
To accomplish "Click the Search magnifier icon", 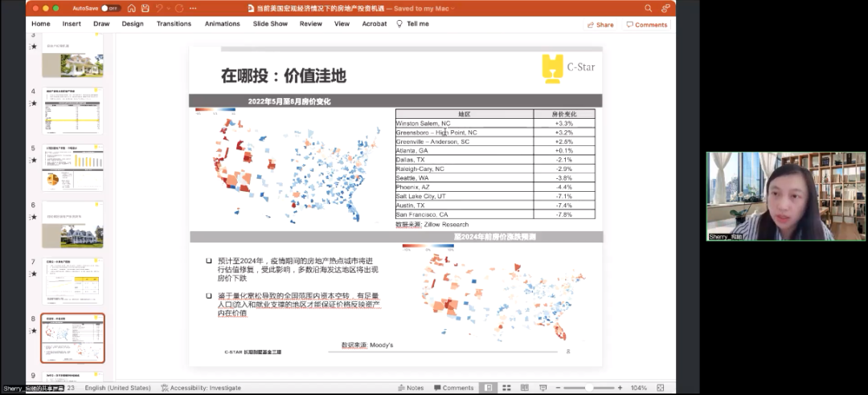I will click(649, 8).
